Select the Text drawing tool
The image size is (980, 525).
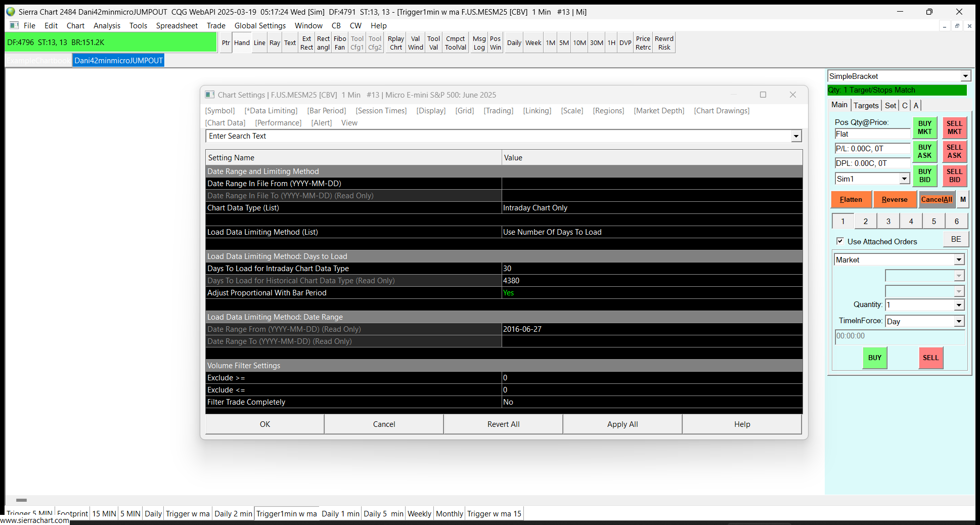pyautogui.click(x=290, y=43)
